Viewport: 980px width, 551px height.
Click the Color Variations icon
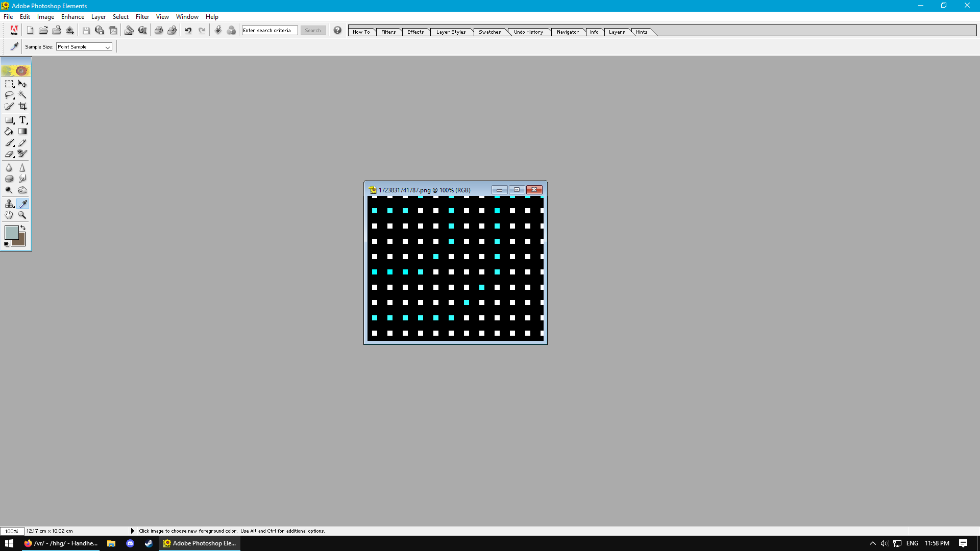tap(231, 31)
